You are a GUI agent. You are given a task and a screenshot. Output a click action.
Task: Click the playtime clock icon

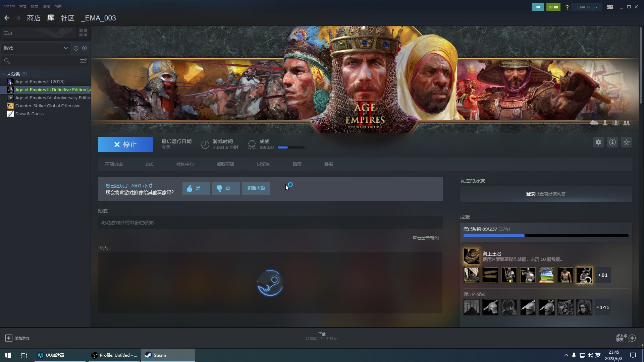[205, 144]
